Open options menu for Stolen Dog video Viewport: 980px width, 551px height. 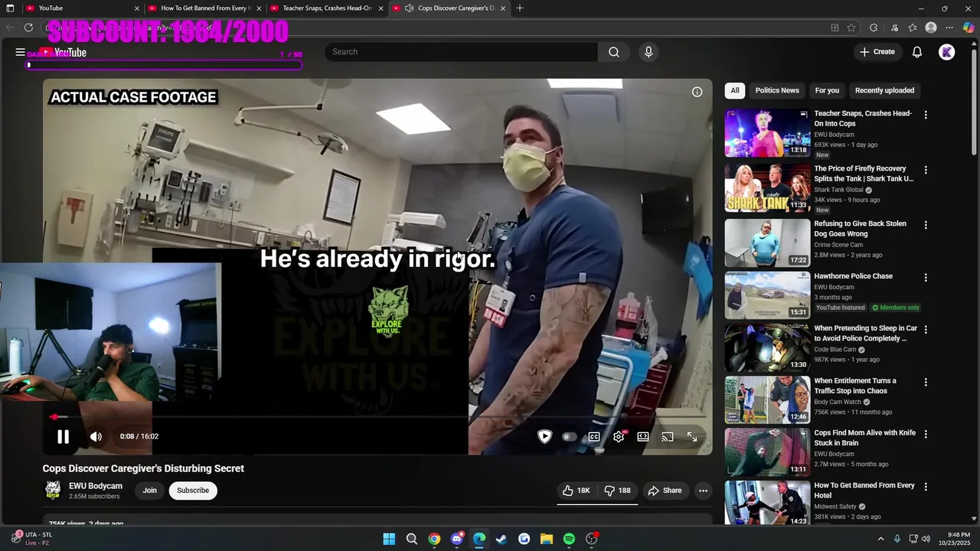(926, 225)
